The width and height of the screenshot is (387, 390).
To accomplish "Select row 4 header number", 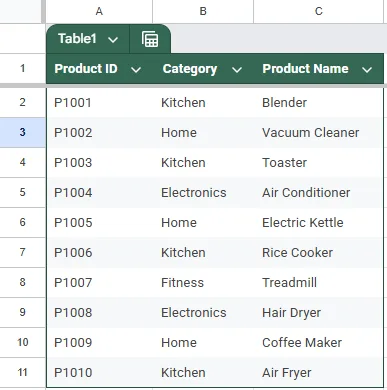I will tap(22, 162).
